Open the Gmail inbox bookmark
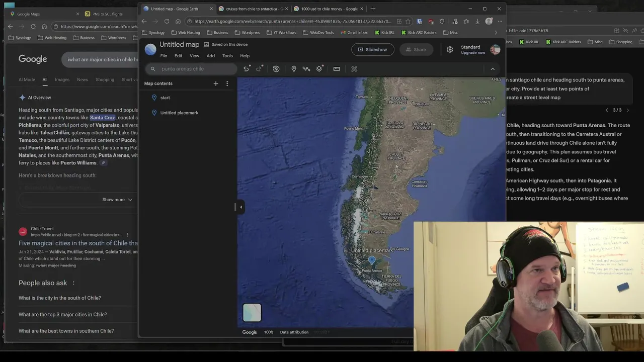Viewport: 644px width, 362px height. pos(354,32)
